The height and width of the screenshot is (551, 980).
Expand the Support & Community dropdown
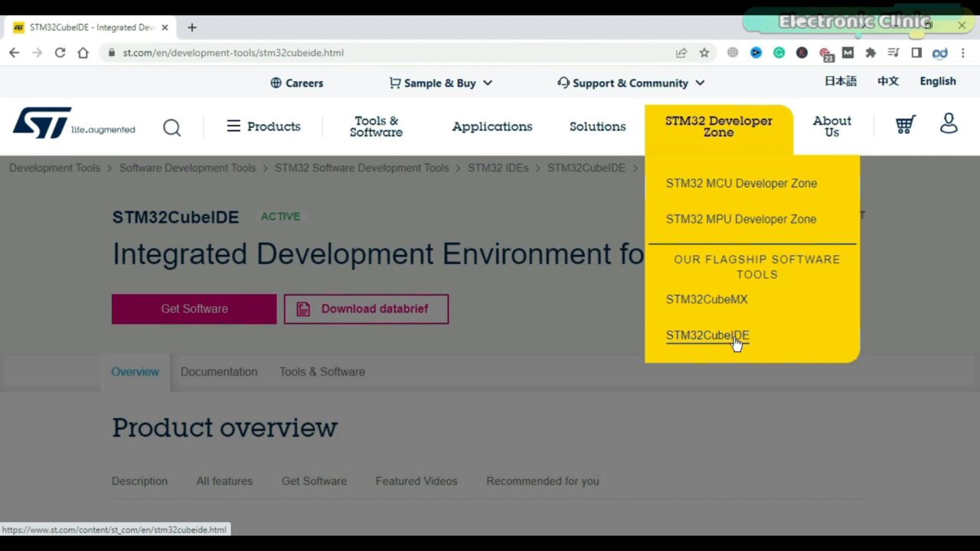click(x=631, y=83)
